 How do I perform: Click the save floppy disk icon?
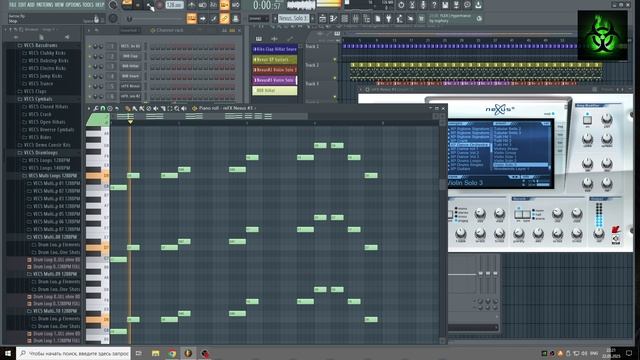click(445, 5)
